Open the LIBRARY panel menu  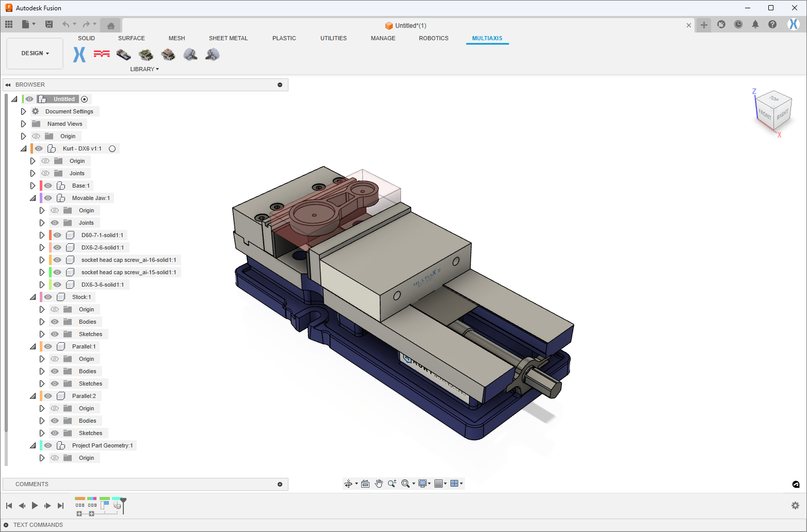[144, 69]
